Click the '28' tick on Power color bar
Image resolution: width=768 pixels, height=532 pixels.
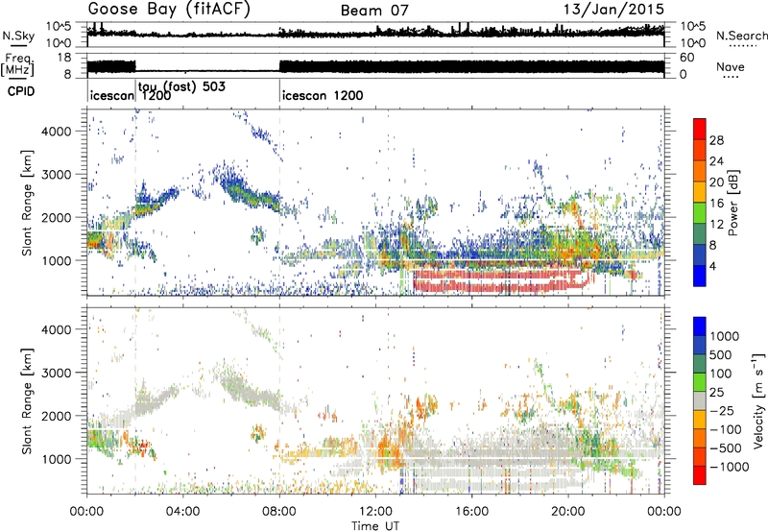tap(716, 140)
